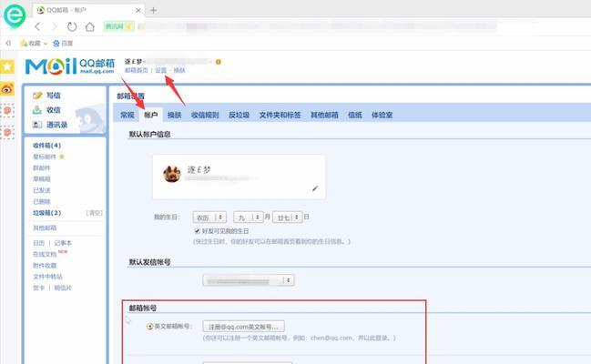Open the birthday month dropdown 九
The height and width of the screenshot is (364, 591).
(x=248, y=217)
